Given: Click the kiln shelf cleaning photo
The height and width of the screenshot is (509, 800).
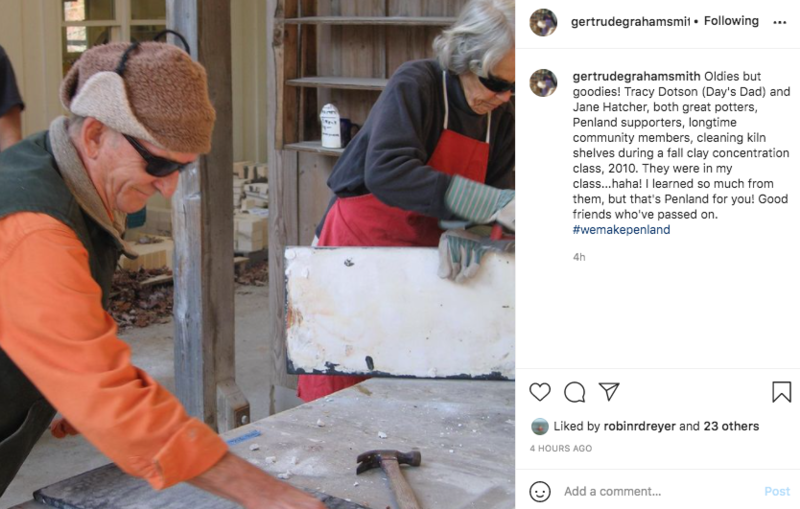Looking at the screenshot, I should point(257,254).
